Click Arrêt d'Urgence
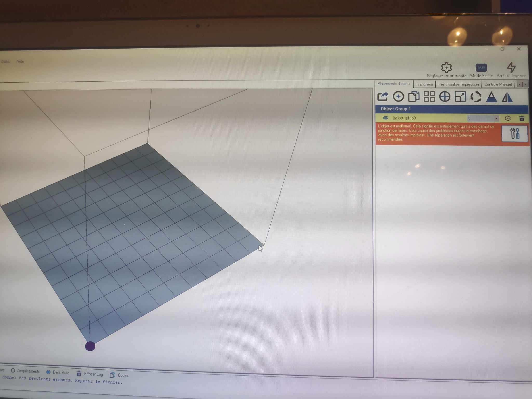The width and height of the screenshot is (532, 399). [x=511, y=70]
